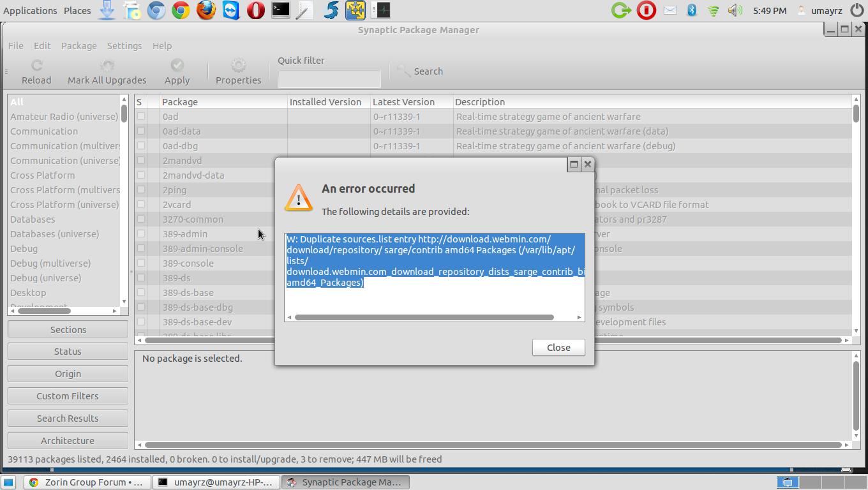
Task: Open the Opera browser launcher
Action: pos(255,10)
